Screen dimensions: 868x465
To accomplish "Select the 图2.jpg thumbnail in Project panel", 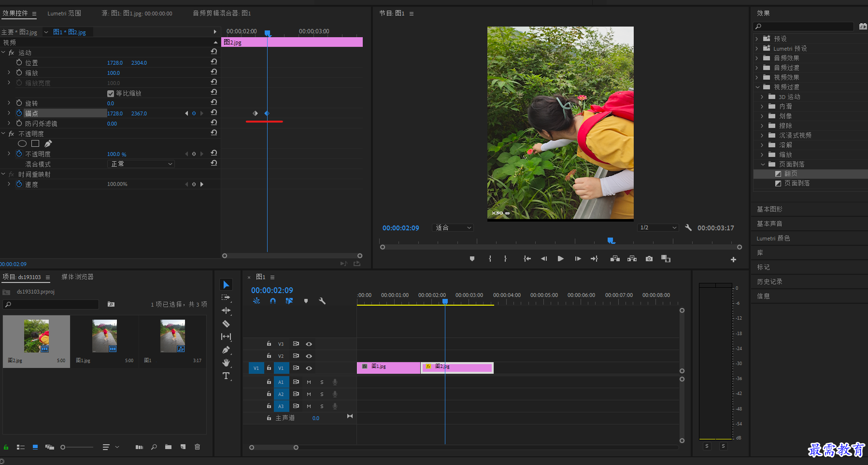I will tap(37, 336).
